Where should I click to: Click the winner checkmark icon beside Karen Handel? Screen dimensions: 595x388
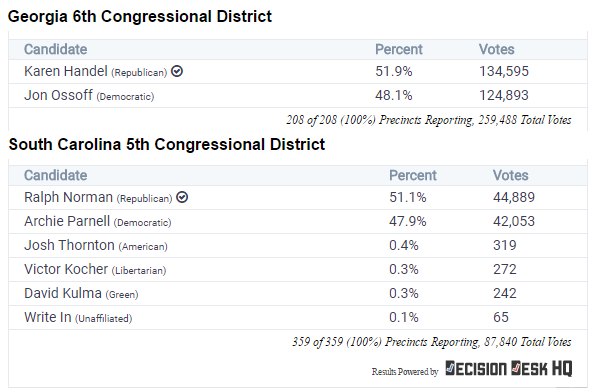click(177, 71)
